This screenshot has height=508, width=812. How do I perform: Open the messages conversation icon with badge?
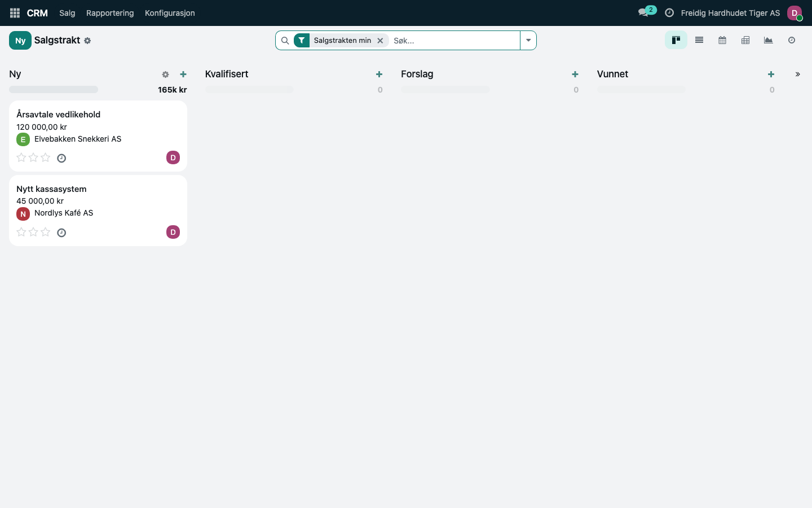646,12
